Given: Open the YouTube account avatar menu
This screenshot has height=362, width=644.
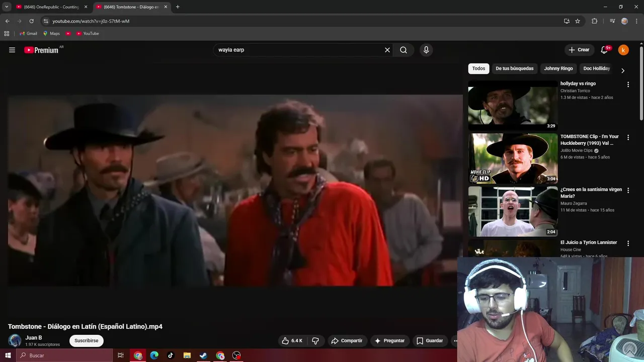Looking at the screenshot, I should (x=623, y=50).
